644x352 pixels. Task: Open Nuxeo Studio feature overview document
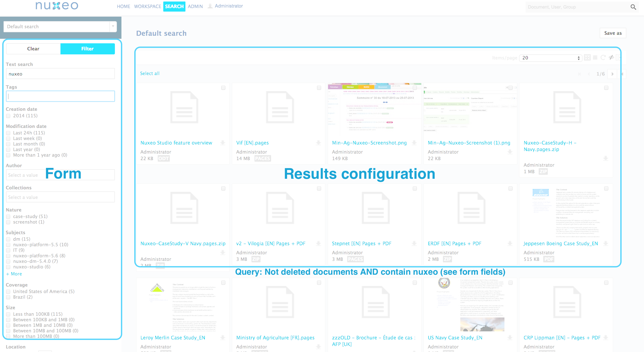(176, 143)
